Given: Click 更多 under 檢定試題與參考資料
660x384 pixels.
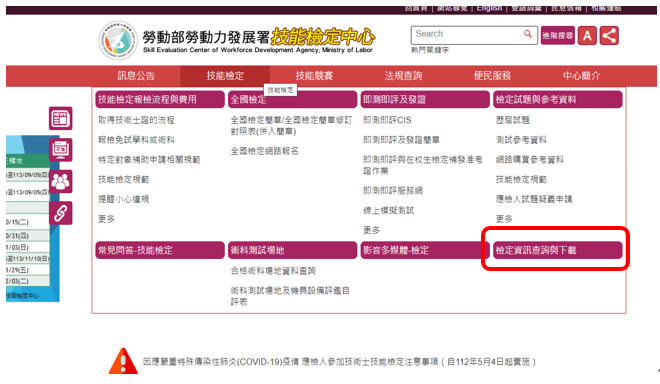Looking at the screenshot, I should 504,219.
